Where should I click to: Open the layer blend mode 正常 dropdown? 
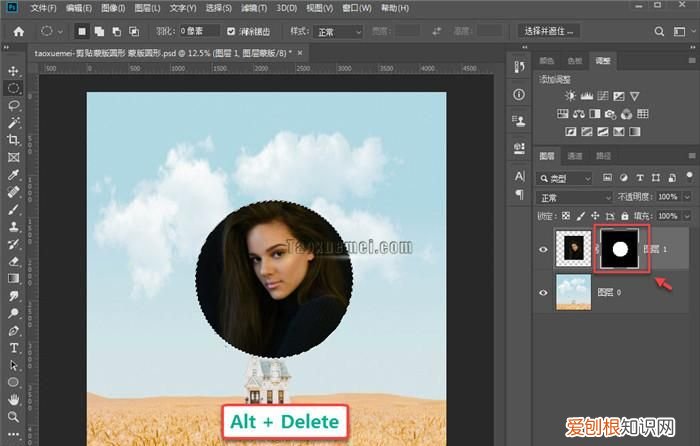[x=574, y=197]
